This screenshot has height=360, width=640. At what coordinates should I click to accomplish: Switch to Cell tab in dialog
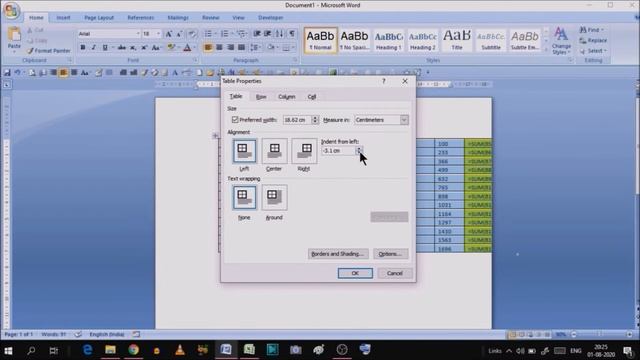(312, 97)
